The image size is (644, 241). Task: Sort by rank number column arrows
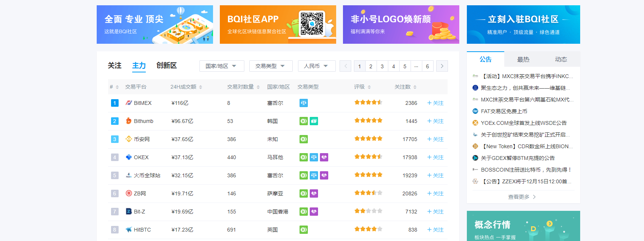(117, 87)
